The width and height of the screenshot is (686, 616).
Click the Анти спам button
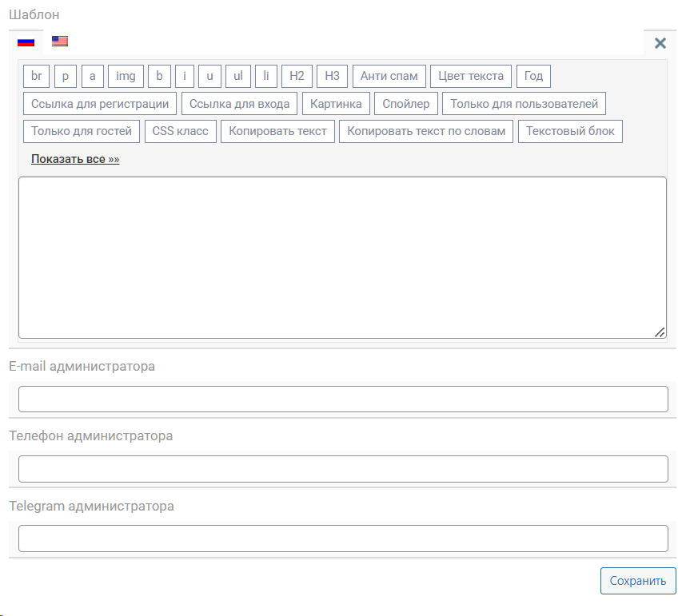click(x=389, y=76)
